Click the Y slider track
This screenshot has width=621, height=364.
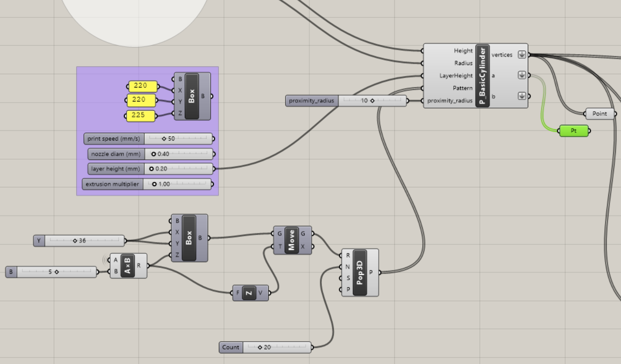(x=84, y=241)
